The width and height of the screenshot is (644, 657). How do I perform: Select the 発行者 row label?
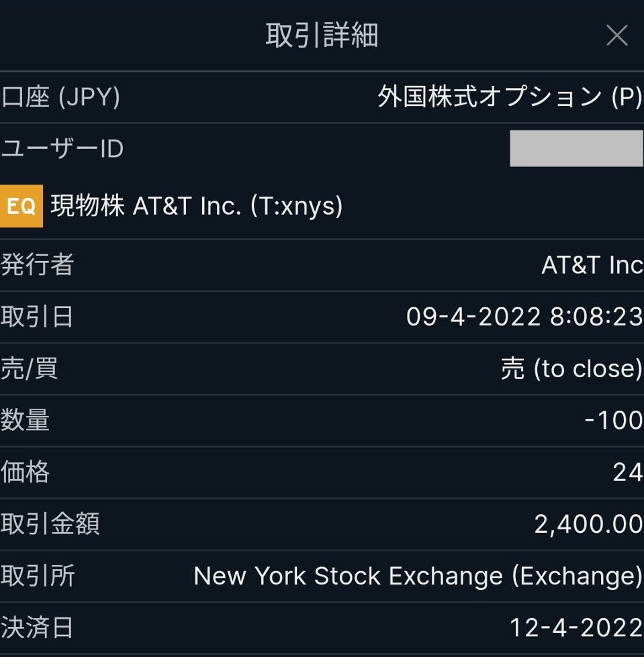(x=37, y=265)
